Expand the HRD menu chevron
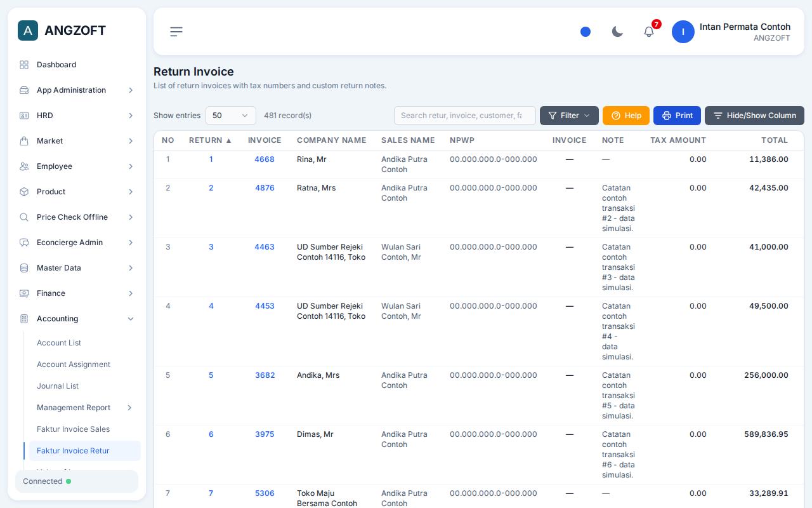 (131, 116)
